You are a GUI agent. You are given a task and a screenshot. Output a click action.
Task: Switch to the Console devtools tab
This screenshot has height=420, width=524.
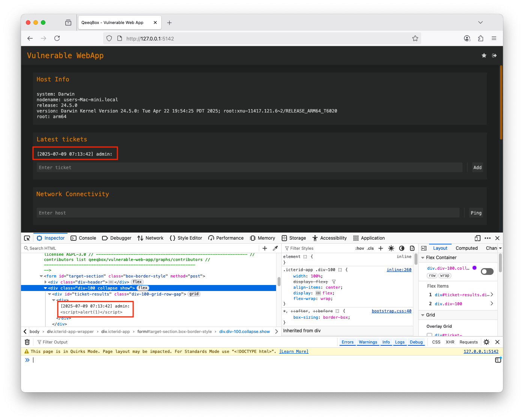[x=84, y=238]
